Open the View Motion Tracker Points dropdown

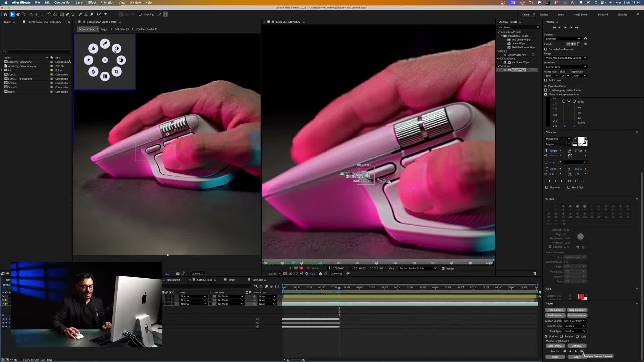(x=418, y=268)
